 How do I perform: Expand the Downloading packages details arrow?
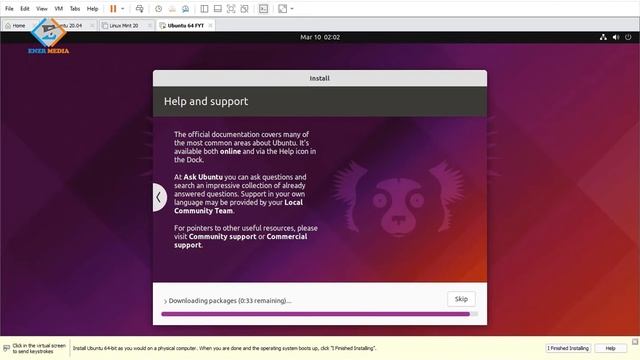click(165, 301)
